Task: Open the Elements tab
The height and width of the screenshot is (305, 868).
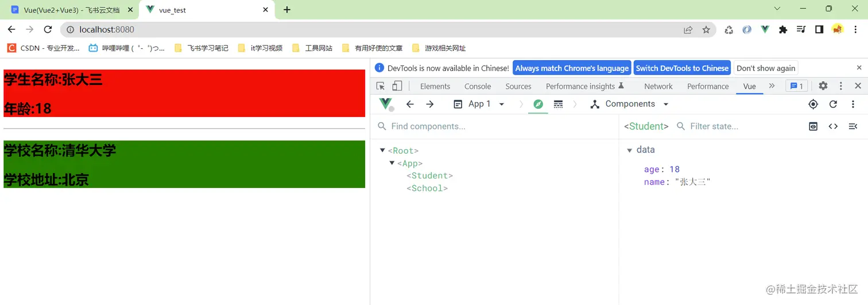Action: point(435,86)
